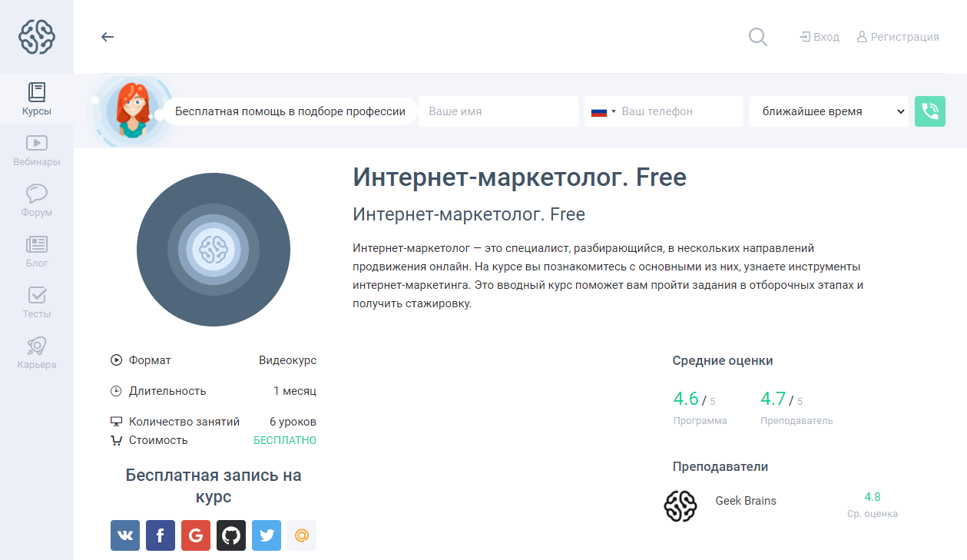Click the Регистрация link
Image resolution: width=967 pixels, height=560 pixels.
898,37
